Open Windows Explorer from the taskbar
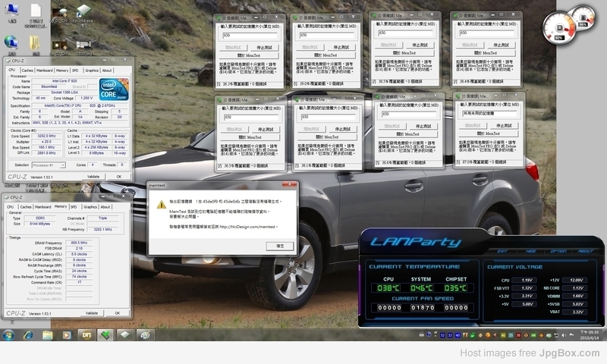607x364 pixels. [x=48, y=334]
